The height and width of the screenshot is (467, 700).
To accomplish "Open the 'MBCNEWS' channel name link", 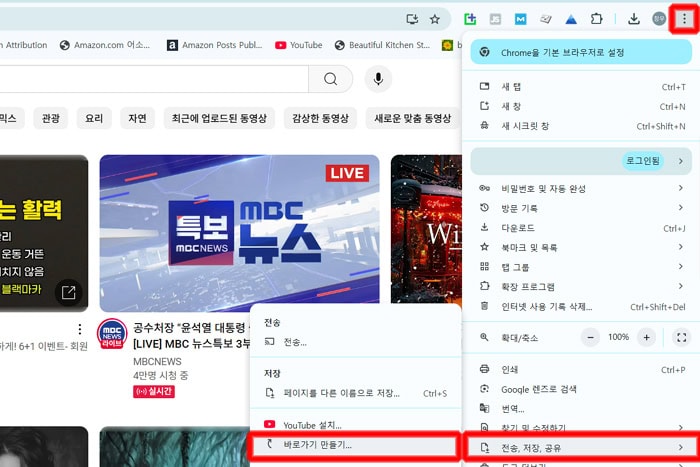I will (157, 361).
